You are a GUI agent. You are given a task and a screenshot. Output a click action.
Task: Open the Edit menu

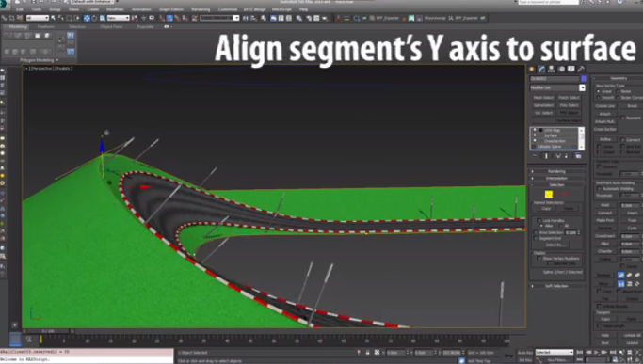(x=19, y=9)
